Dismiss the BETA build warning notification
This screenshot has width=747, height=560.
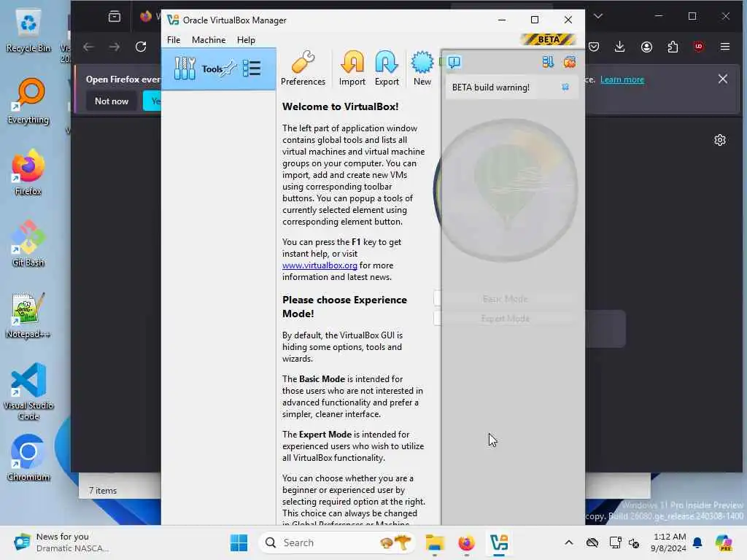(565, 87)
